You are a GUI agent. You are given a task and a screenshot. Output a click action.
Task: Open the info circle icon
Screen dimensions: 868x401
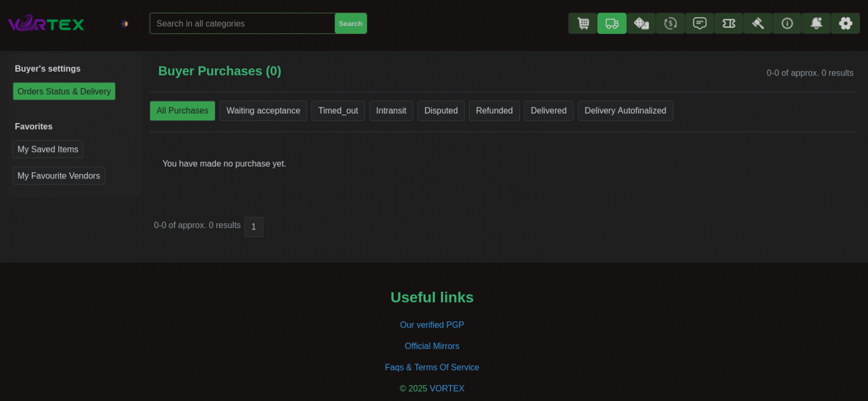point(787,23)
